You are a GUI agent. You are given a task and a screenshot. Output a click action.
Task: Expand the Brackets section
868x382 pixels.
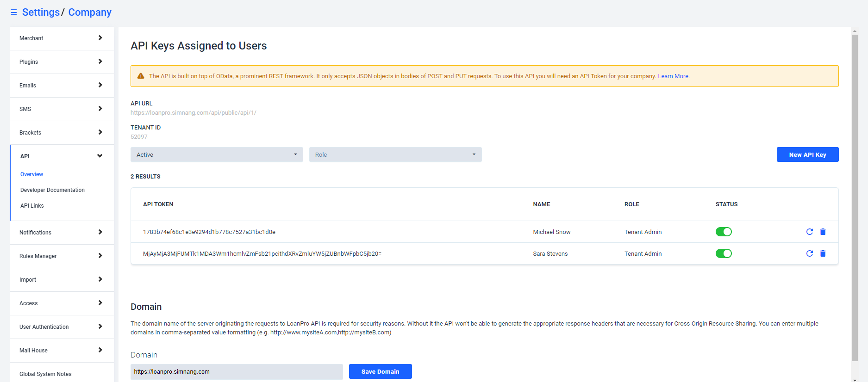click(62, 133)
